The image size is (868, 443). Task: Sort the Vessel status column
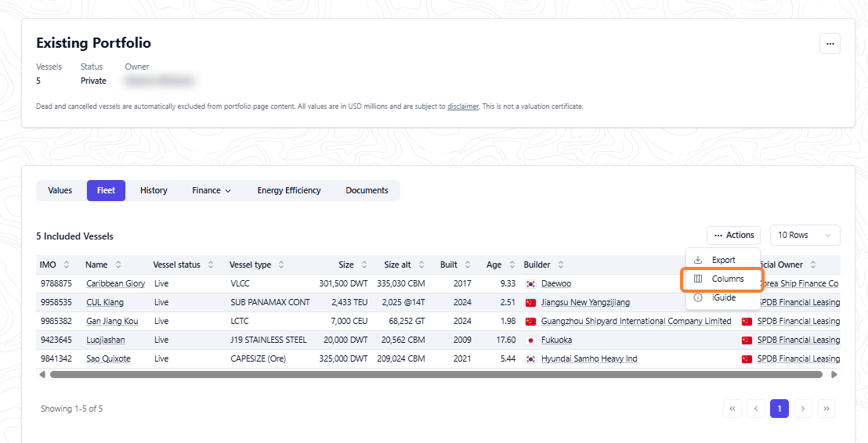(x=211, y=265)
